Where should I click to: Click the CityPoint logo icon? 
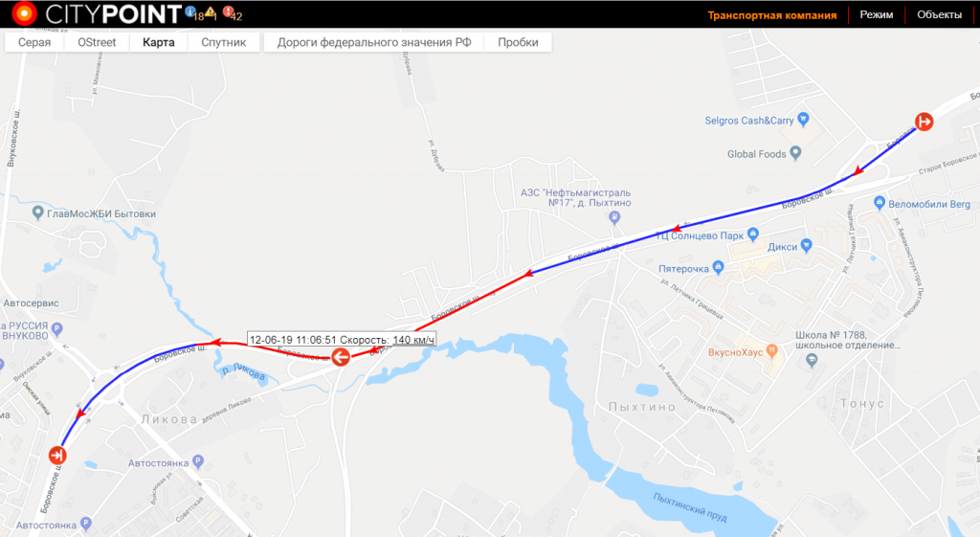click(24, 13)
